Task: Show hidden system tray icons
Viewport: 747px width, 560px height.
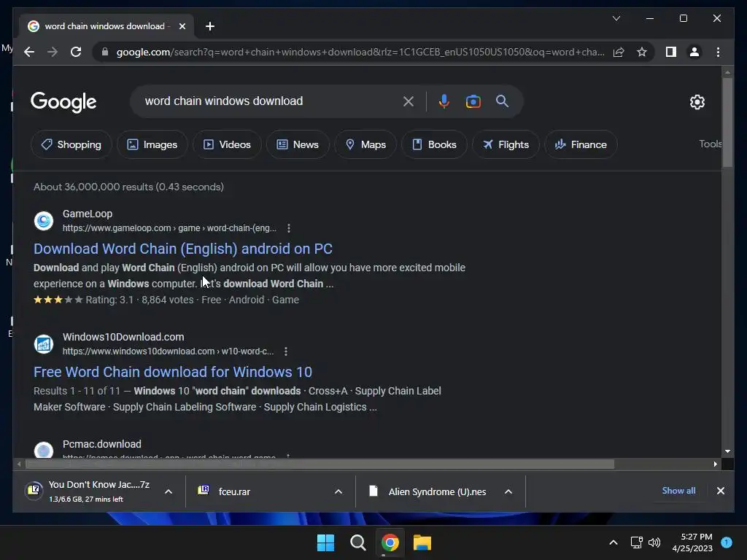Action: click(x=613, y=542)
